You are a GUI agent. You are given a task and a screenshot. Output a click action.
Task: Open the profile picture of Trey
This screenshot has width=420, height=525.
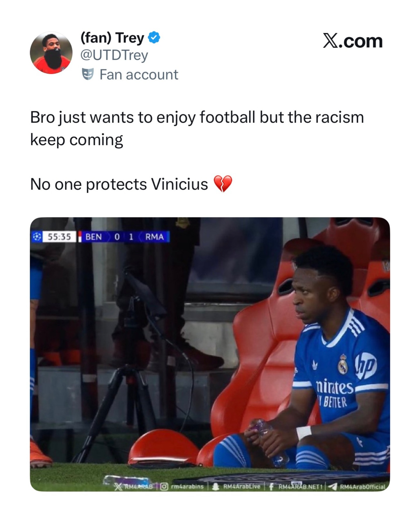pyautogui.click(x=51, y=53)
